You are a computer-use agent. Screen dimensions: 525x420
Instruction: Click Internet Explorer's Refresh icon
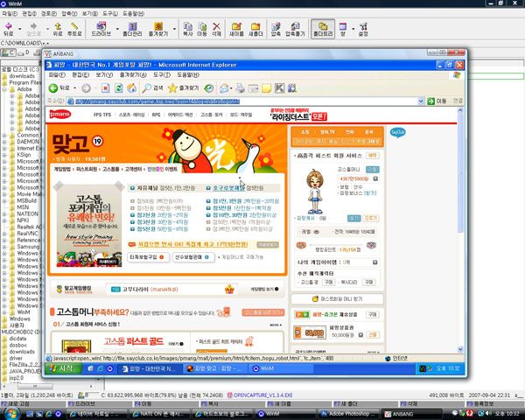click(118, 88)
